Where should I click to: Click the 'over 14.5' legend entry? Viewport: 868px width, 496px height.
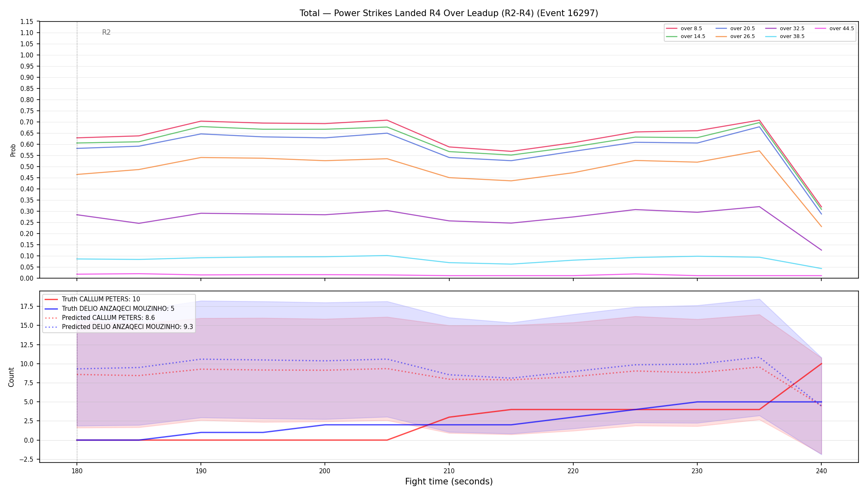686,36
